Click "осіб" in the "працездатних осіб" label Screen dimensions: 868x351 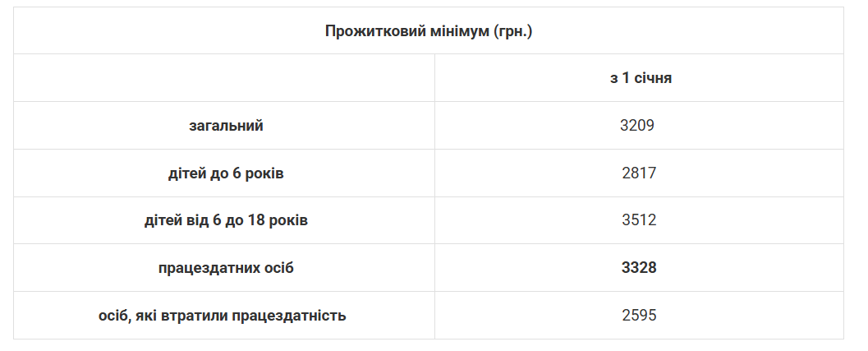(276, 268)
